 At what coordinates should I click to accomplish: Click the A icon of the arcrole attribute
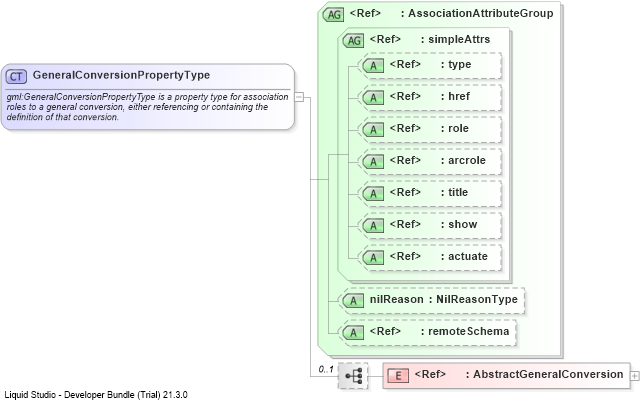(x=373, y=162)
